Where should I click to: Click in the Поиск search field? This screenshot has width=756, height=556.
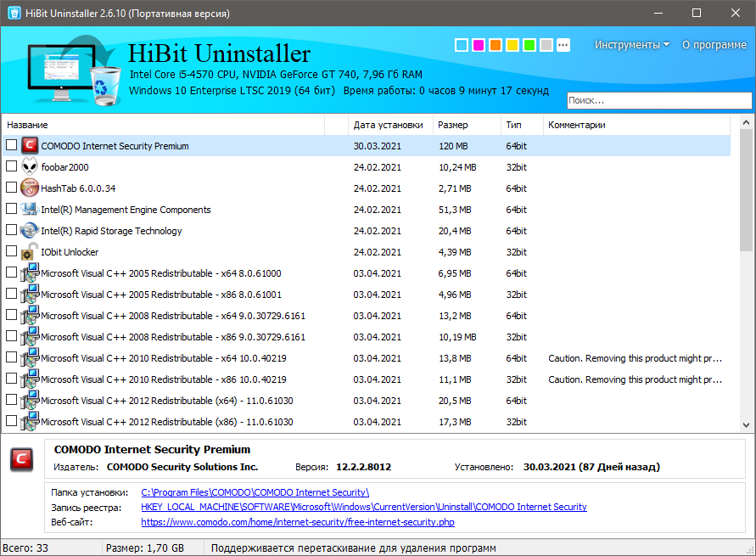pos(658,100)
